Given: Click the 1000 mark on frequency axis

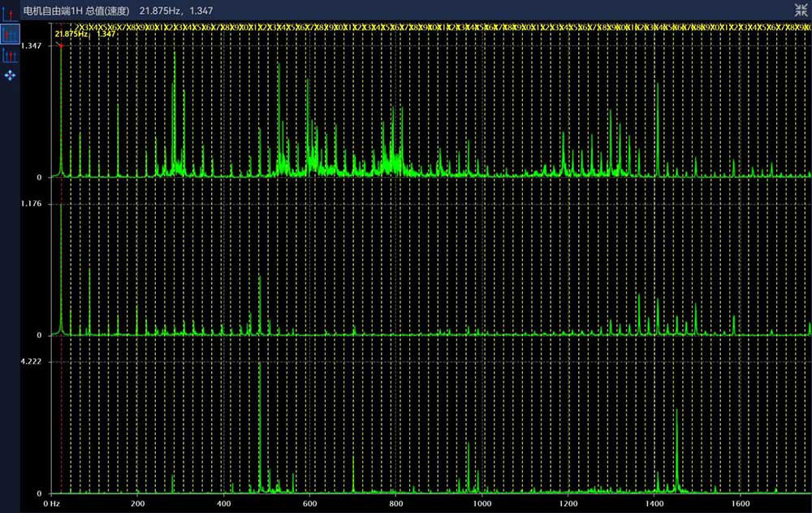Looking at the screenshot, I should (482, 504).
